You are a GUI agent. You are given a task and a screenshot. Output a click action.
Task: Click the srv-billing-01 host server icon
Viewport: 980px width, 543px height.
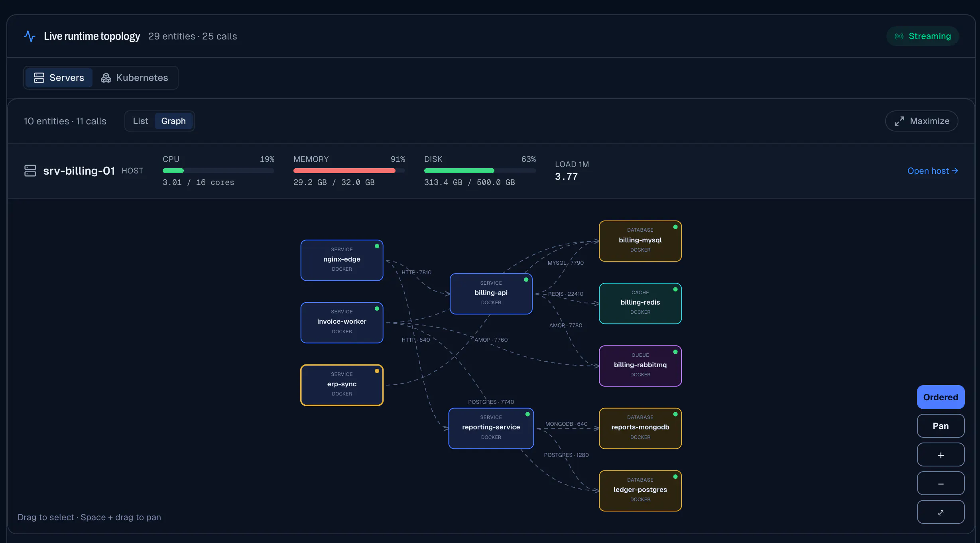point(30,171)
